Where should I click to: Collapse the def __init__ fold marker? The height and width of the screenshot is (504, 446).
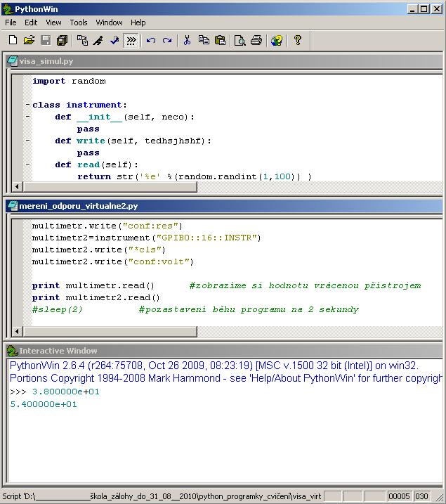[x=27, y=117]
